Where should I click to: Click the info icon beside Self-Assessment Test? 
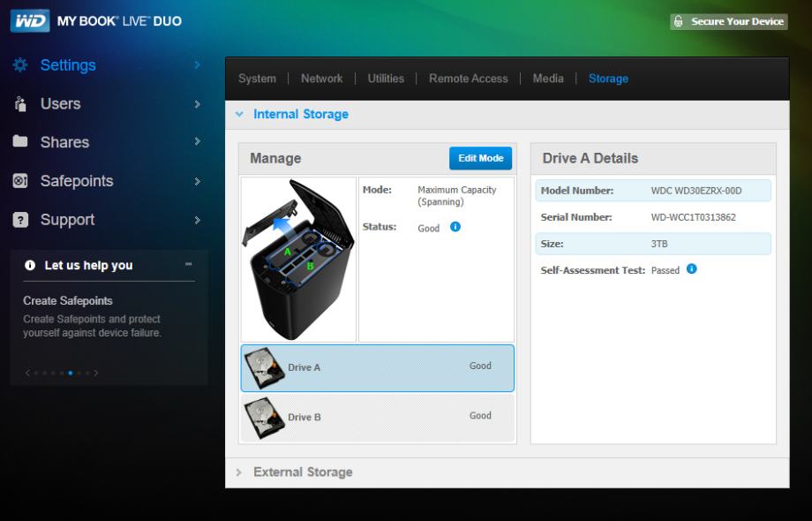click(x=691, y=268)
